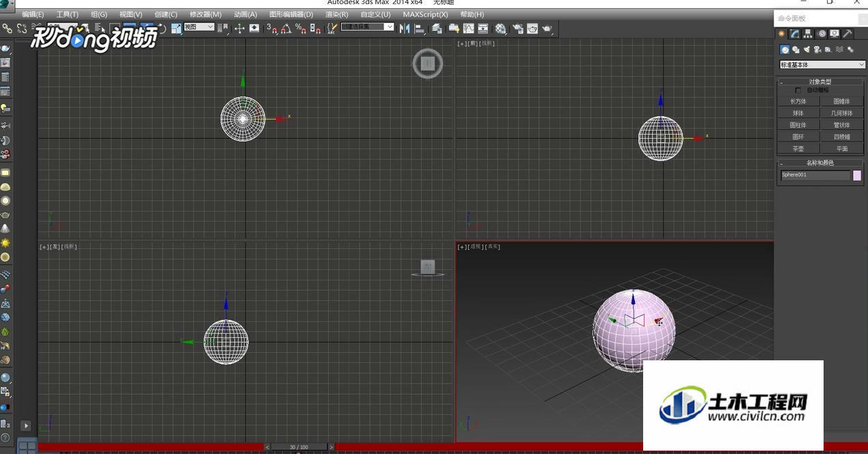Switch to the Motion command panel tab
The width and height of the screenshot is (868, 454).
coord(822,34)
